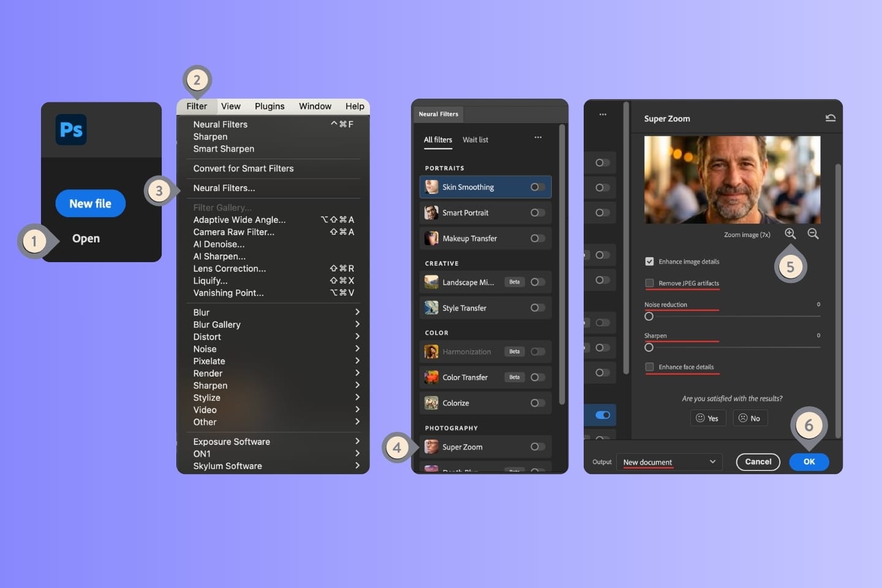Enable the Skin Smoothing toggle
This screenshot has height=588, width=882.
(x=537, y=187)
